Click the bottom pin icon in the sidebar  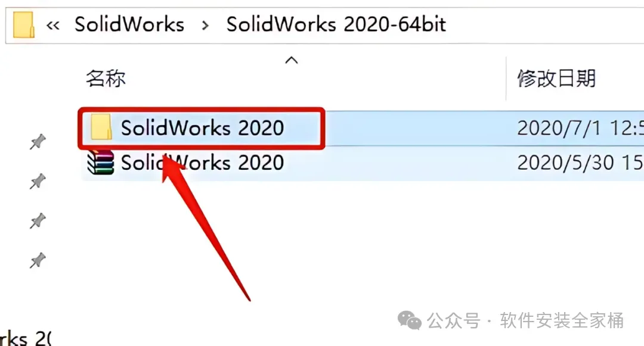(38, 260)
